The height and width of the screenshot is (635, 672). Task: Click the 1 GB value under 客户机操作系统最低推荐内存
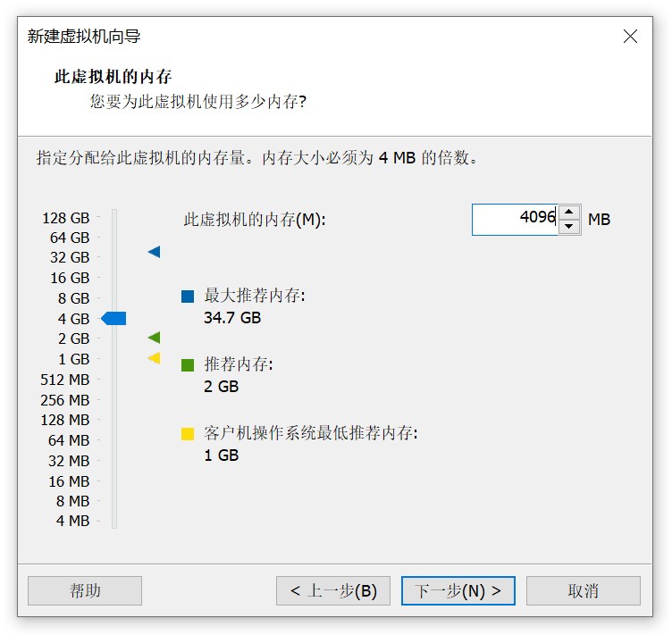pyautogui.click(x=221, y=455)
